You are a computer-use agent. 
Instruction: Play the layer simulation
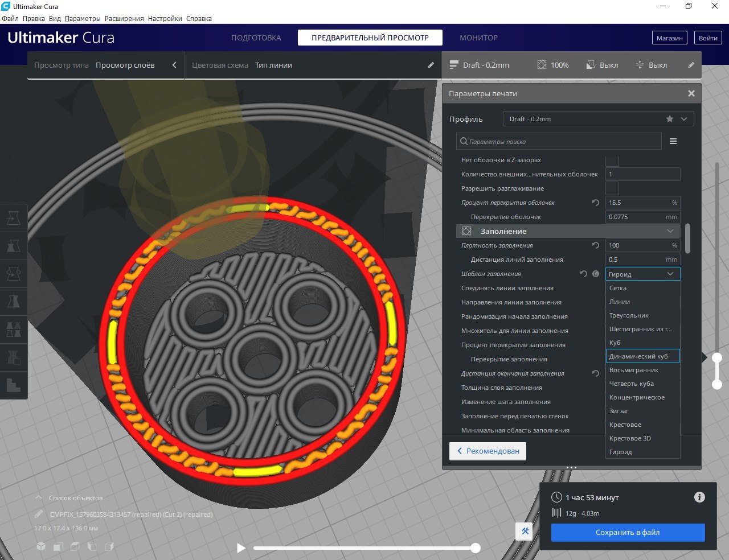(x=241, y=548)
